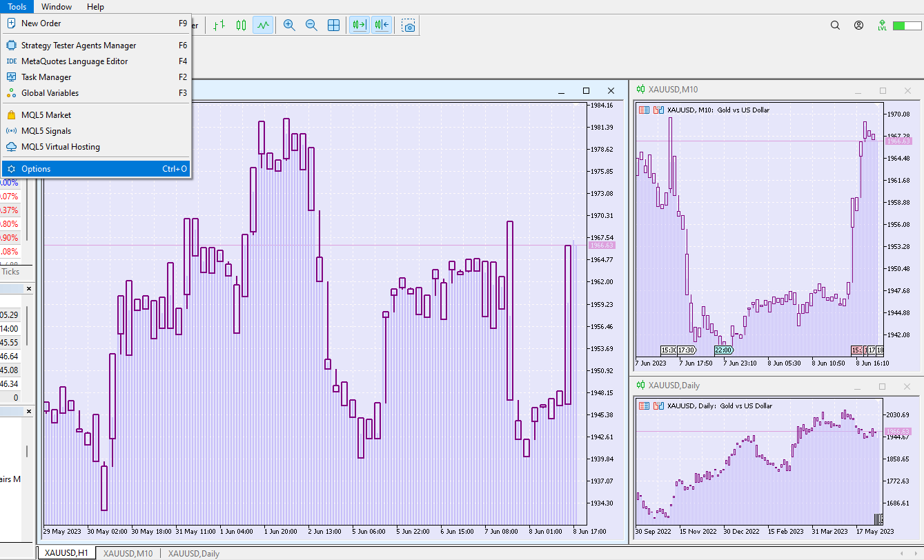Screen dimensions: 924x560
Task: Switch chart to candlestick display mode
Action: 241,25
